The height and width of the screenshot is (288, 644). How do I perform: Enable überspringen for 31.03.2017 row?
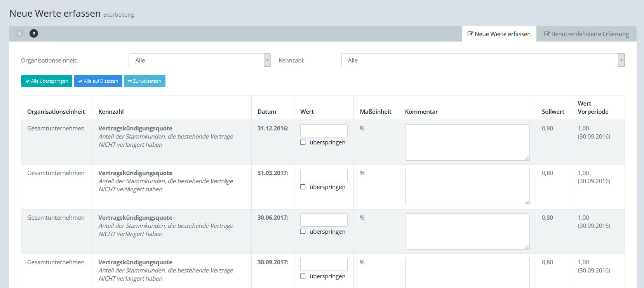(x=303, y=187)
